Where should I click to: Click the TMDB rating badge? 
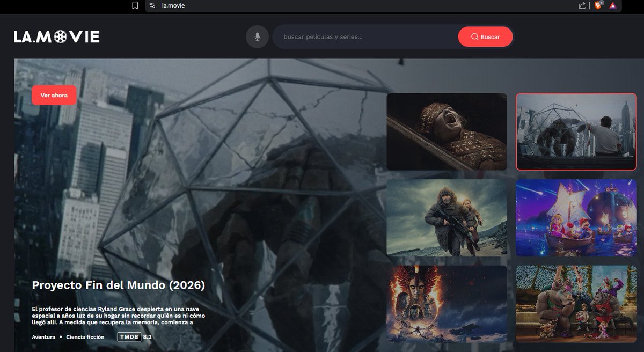(x=129, y=337)
